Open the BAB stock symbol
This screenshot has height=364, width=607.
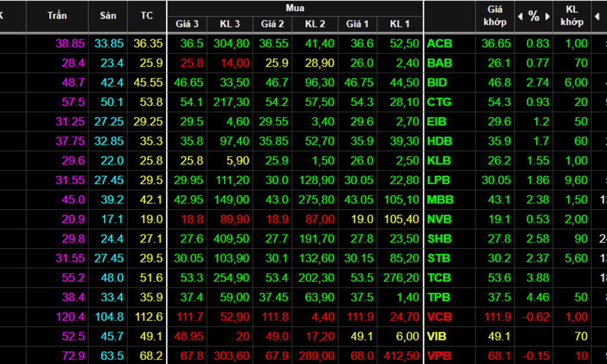(439, 63)
